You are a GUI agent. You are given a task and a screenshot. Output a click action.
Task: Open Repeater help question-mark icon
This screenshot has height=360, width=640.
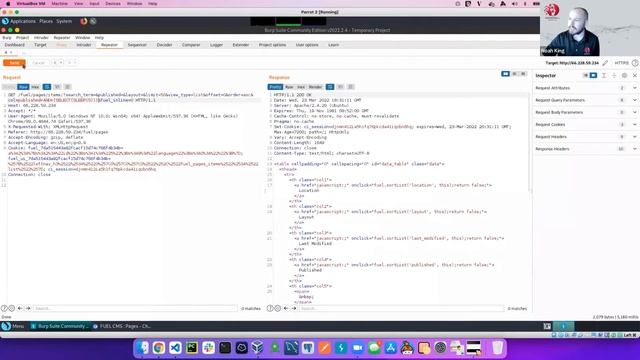pyautogui.click(x=635, y=63)
